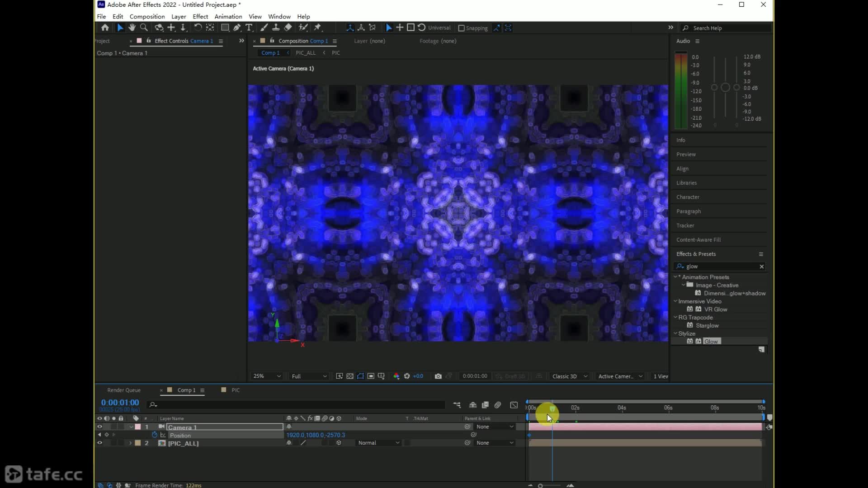Screen dimensions: 868x488
Task: Select the Pen tool
Action: point(237,28)
